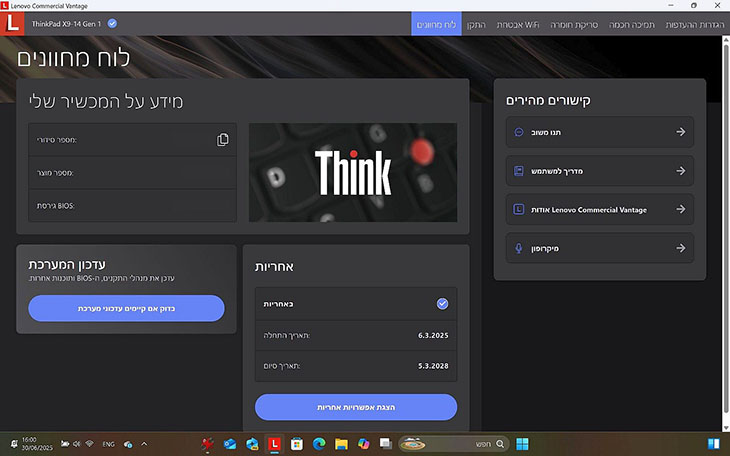Open Task View from the taskbar

(385, 444)
